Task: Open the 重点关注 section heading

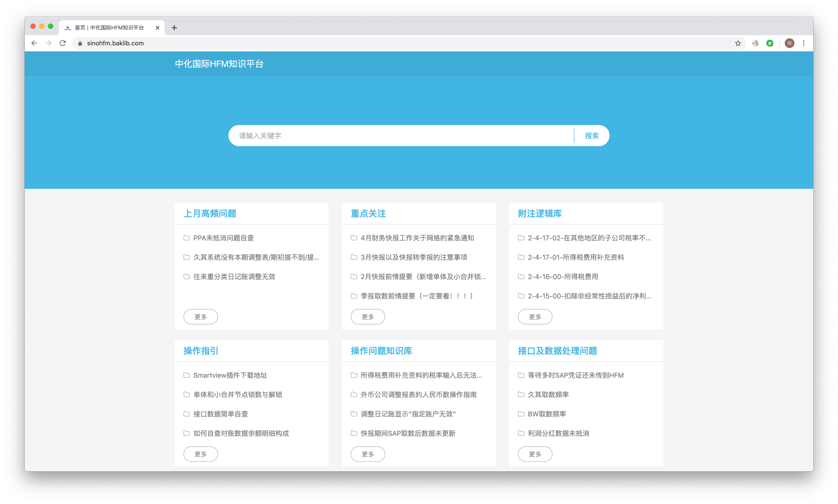Action: tap(368, 214)
